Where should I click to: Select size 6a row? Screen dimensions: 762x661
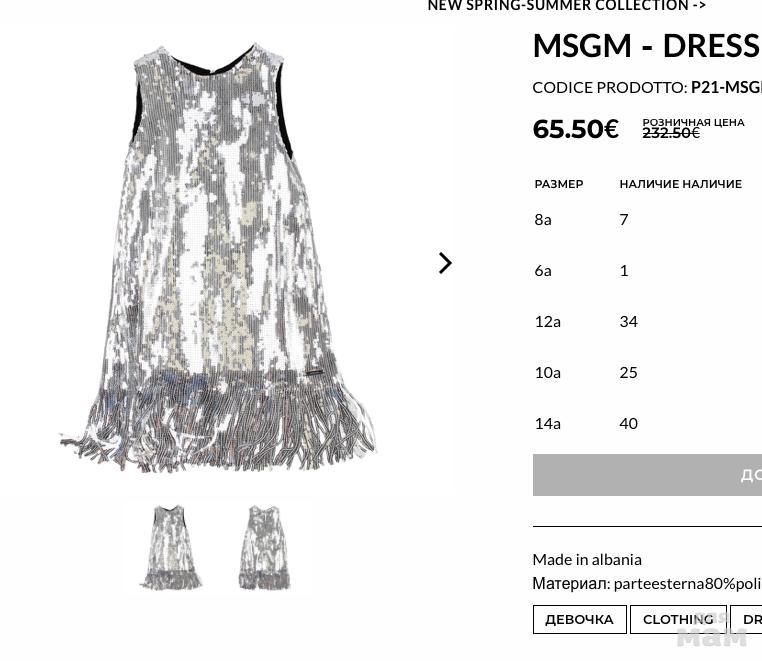coord(647,271)
